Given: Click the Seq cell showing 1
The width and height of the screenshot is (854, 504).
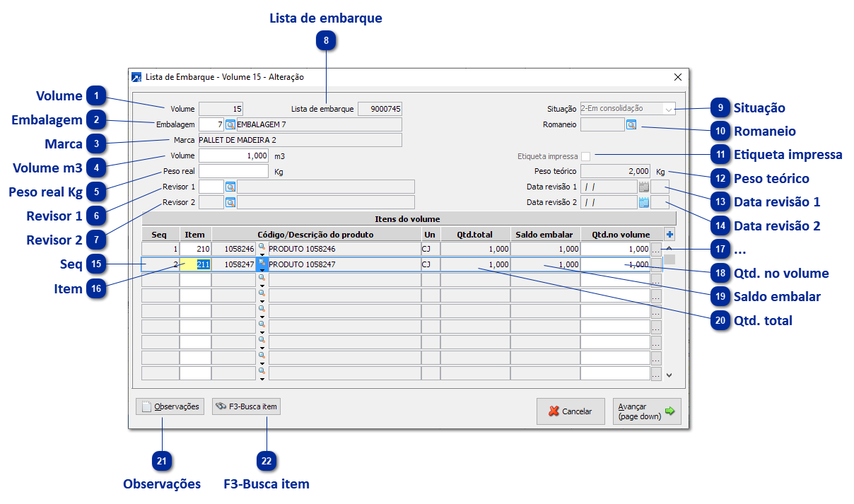Looking at the screenshot, I should pos(160,249).
